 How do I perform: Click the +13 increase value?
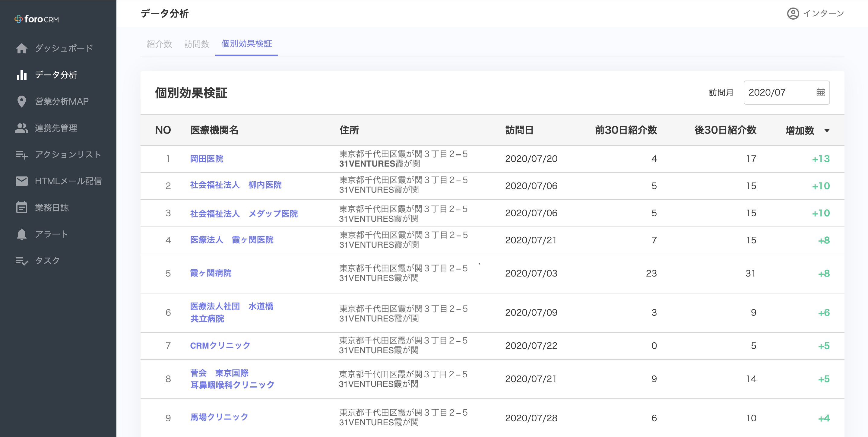tap(821, 159)
